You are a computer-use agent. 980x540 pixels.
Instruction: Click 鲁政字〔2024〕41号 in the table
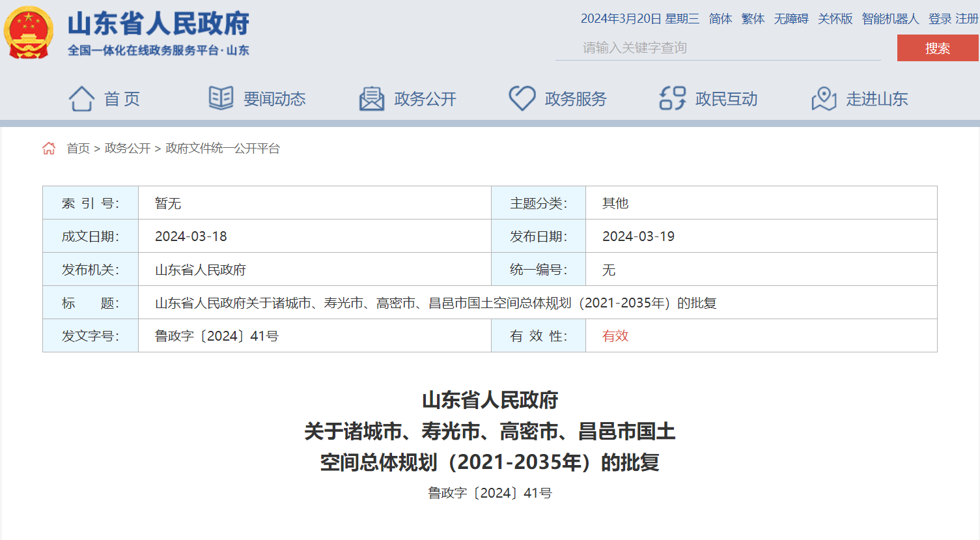[x=217, y=336]
